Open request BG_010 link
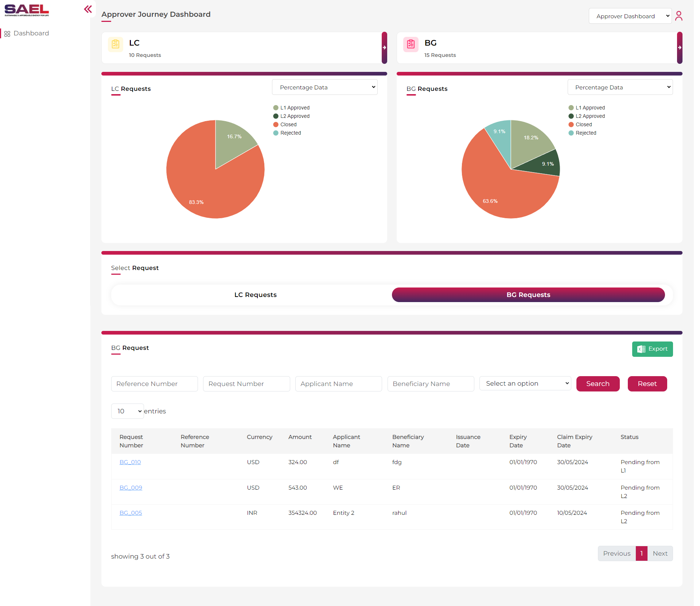Viewport: 700px width, 606px height. (x=130, y=462)
